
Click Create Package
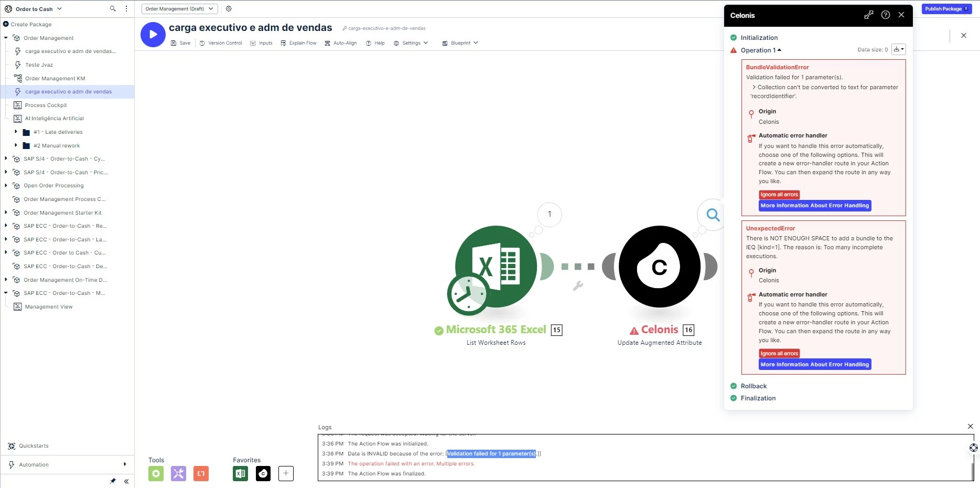click(x=27, y=24)
